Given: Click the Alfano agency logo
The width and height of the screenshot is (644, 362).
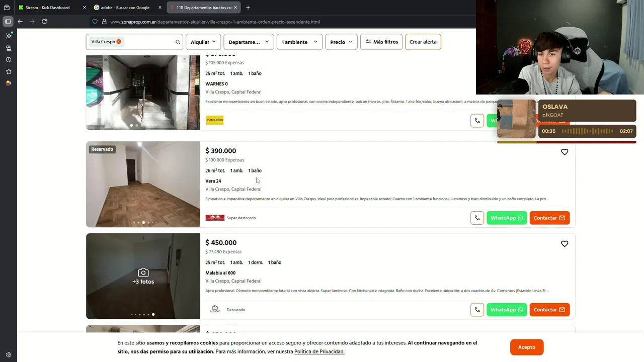Looking at the screenshot, I should [x=215, y=309].
